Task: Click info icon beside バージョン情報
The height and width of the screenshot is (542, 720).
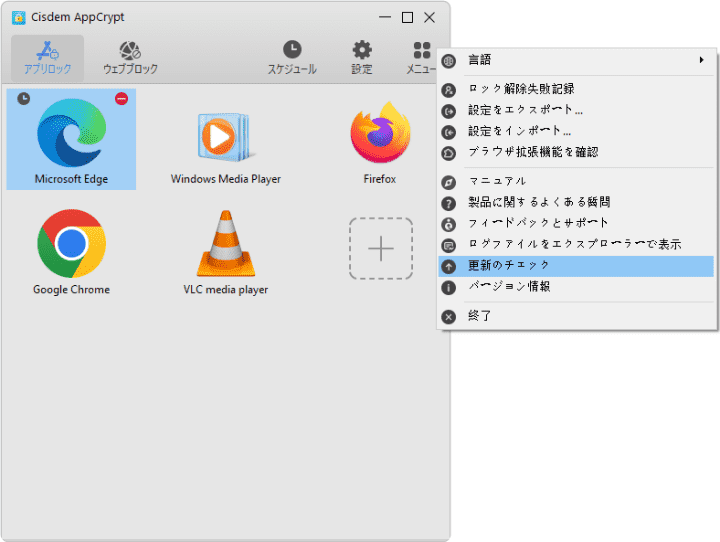Action: pyautogui.click(x=449, y=288)
